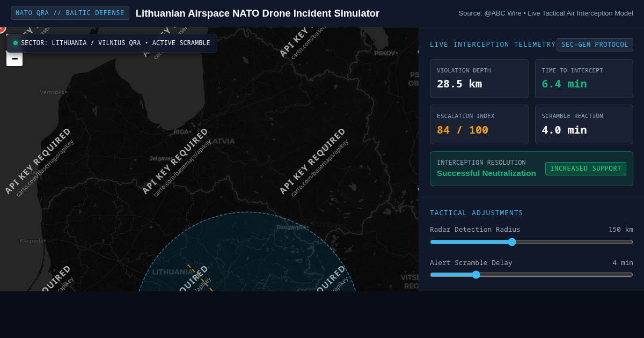The height and width of the screenshot is (338, 644).
Task: Click the LIVE INTERCEPTION TELEMETRY heading
Action: [493, 45]
